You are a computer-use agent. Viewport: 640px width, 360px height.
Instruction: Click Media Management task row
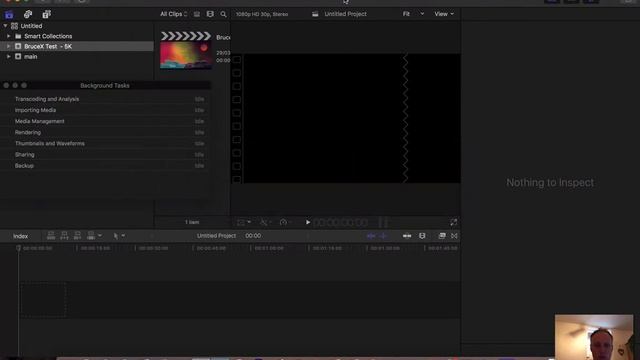(x=105, y=121)
